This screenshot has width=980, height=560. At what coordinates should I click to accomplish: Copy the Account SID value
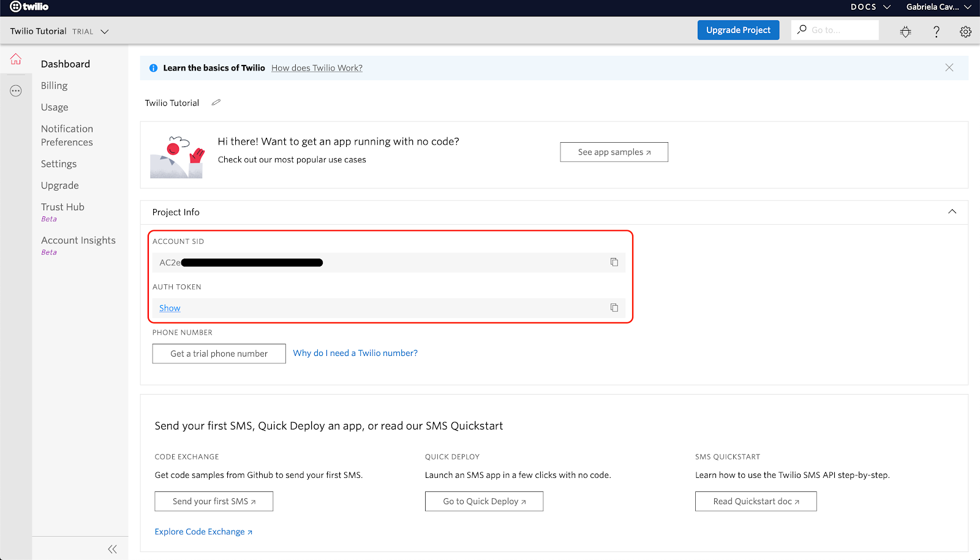click(x=614, y=262)
